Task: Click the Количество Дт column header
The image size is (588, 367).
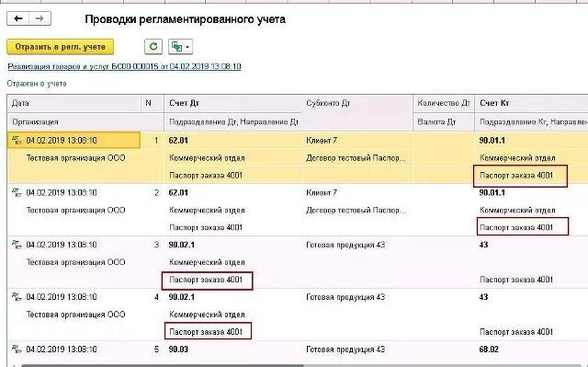Action: [x=443, y=103]
